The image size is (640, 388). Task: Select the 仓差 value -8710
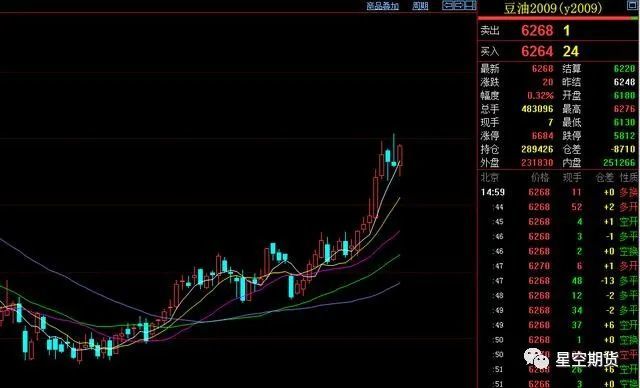point(623,149)
